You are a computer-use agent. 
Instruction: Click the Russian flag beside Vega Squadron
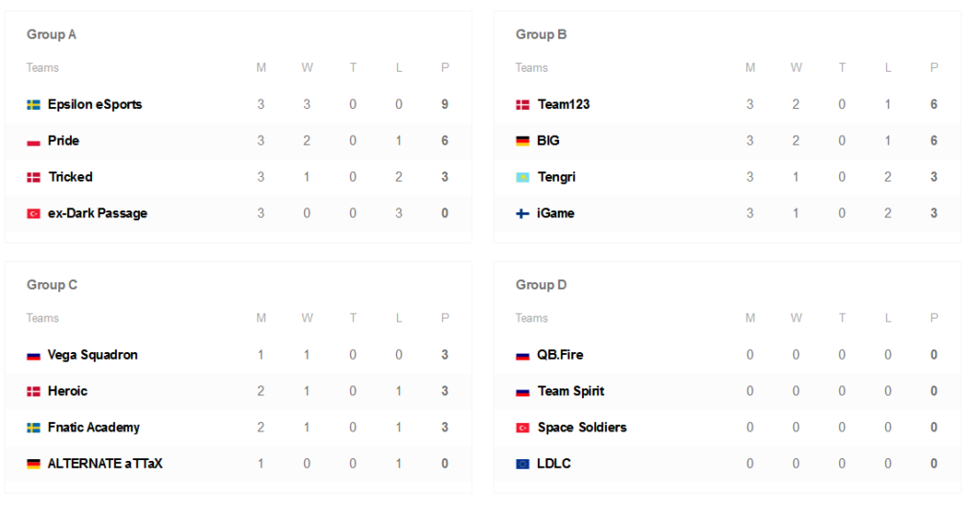click(x=33, y=355)
